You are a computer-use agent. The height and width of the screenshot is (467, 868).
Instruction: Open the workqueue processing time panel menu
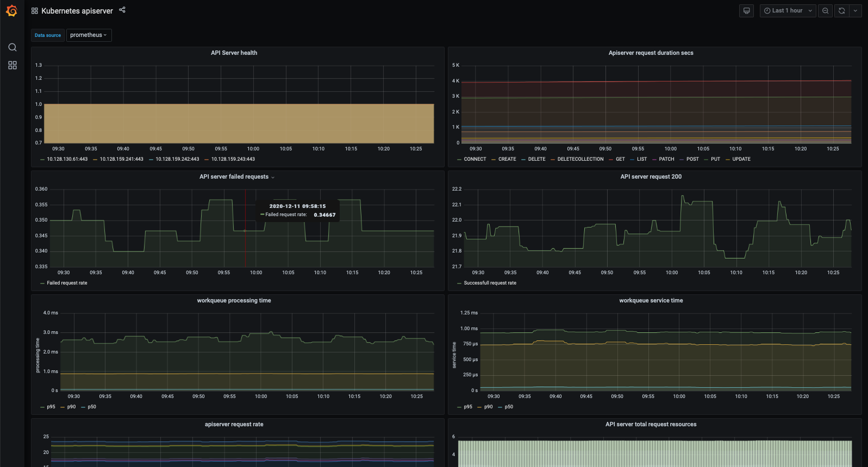point(234,300)
